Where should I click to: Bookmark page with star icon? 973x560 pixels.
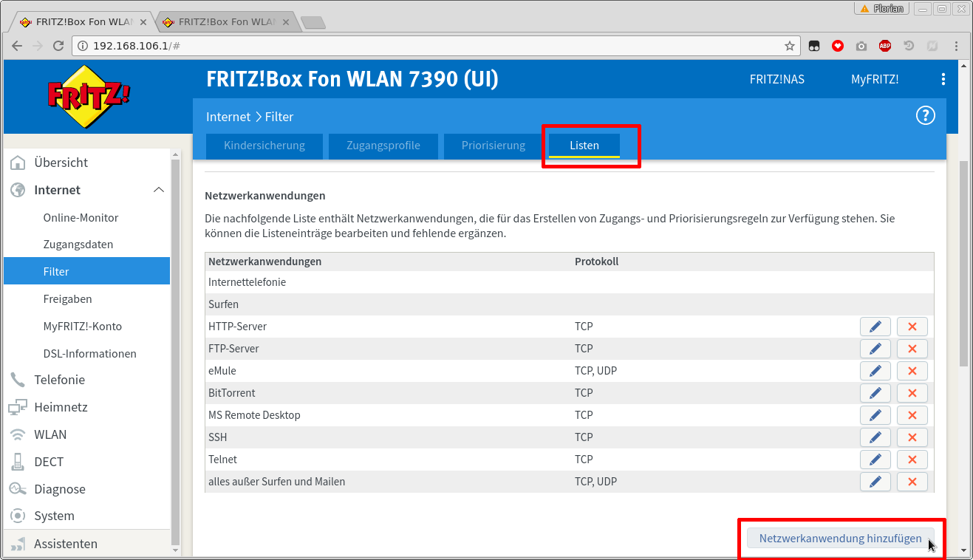(x=789, y=46)
